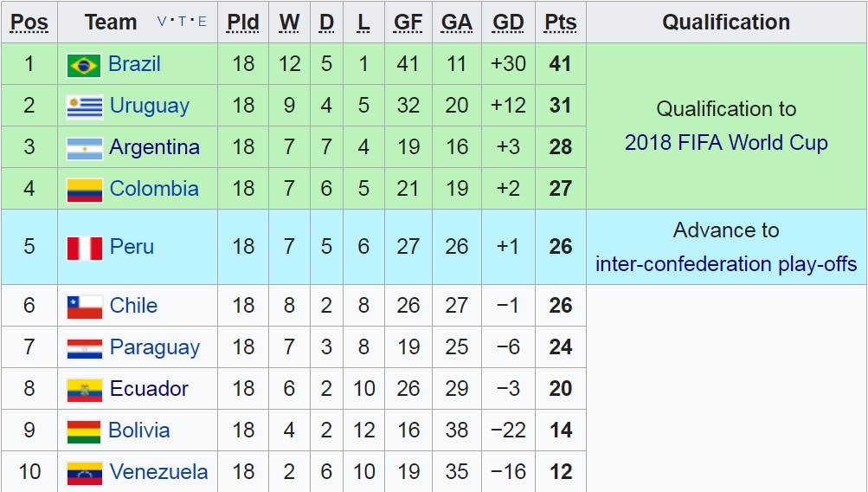Open the Venezuela team link
868x492 pixels.
coord(158,472)
